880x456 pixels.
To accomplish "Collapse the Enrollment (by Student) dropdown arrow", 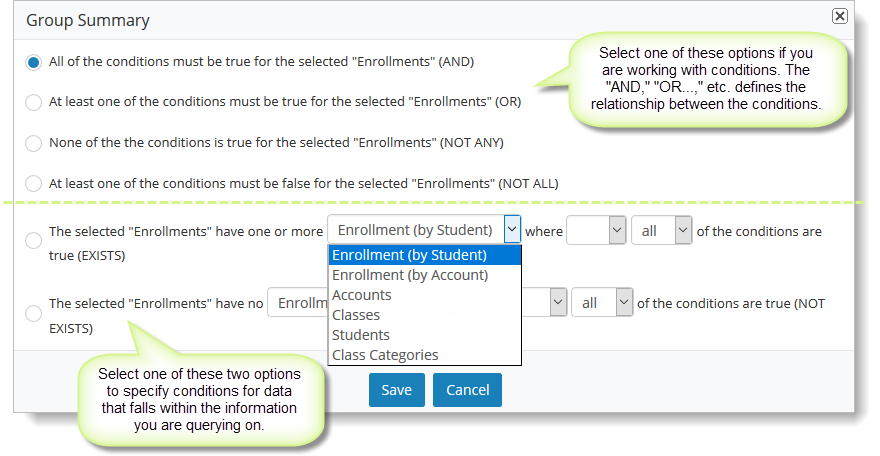I will pos(512,229).
